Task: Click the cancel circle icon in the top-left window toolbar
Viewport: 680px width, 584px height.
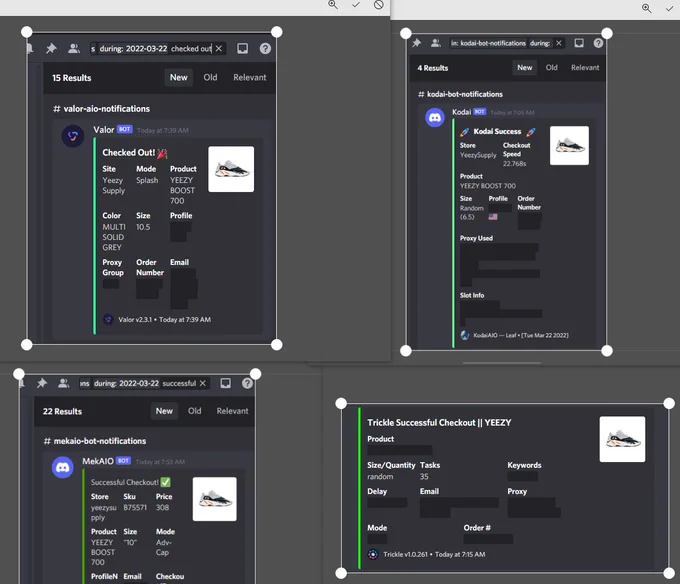Action: pyautogui.click(x=379, y=5)
